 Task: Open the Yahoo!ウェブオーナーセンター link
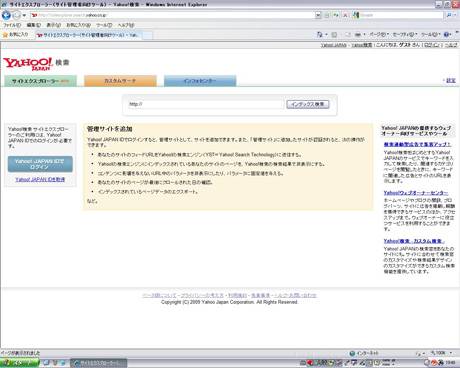[416, 193]
